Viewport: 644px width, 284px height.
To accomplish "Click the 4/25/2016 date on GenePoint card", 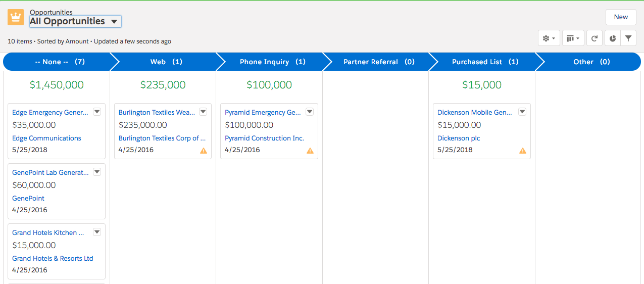I will pos(30,210).
